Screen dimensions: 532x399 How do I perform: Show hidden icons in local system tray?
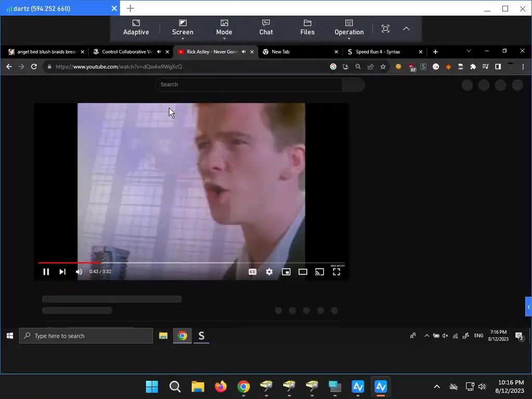click(x=437, y=387)
